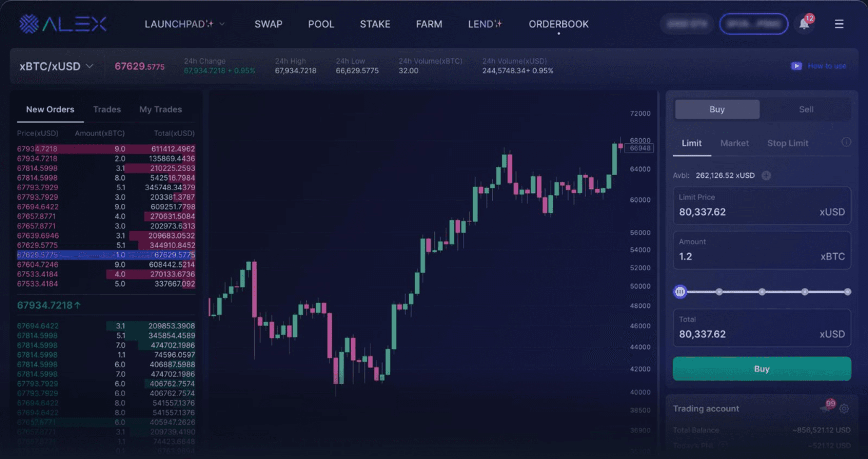Click the 66948 current price label on chart
Screen dimensions: 868x459
639,148
